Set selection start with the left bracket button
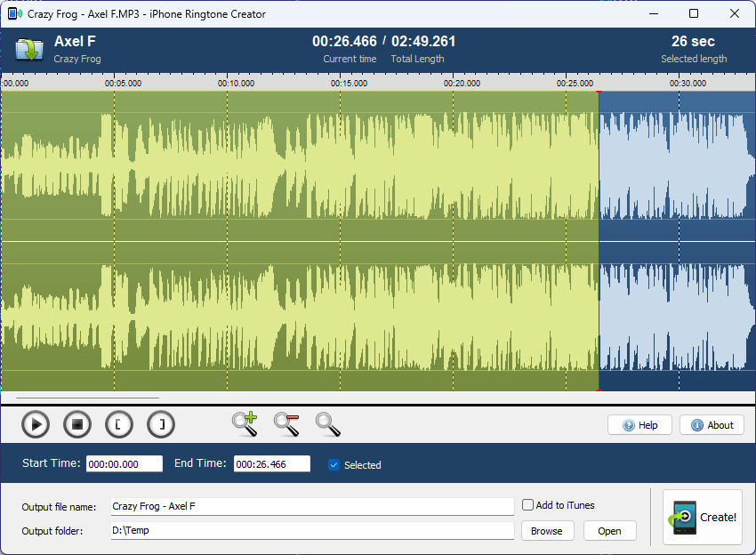This screenshot has height=555, width=756. 118,425
